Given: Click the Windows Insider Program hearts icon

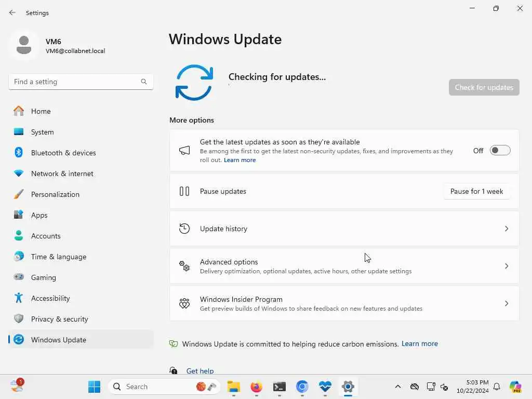Looking at the screenshot, I should 184,303.
